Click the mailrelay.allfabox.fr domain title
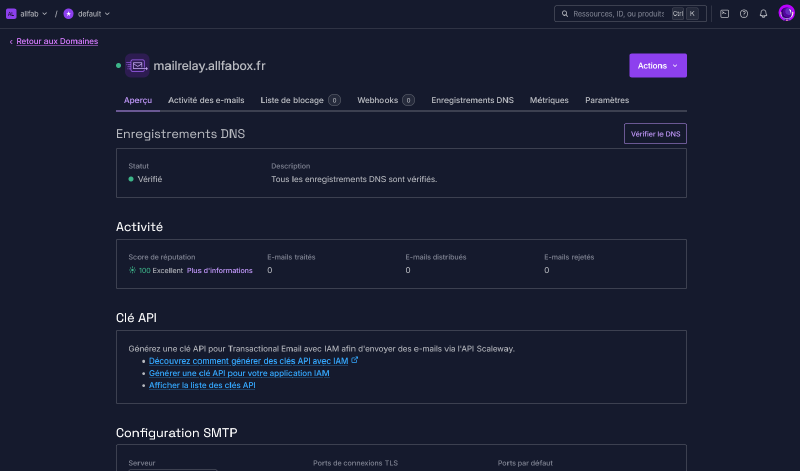Image resolution: width=800 pixels, height=471 pixels. coord(209,66)
